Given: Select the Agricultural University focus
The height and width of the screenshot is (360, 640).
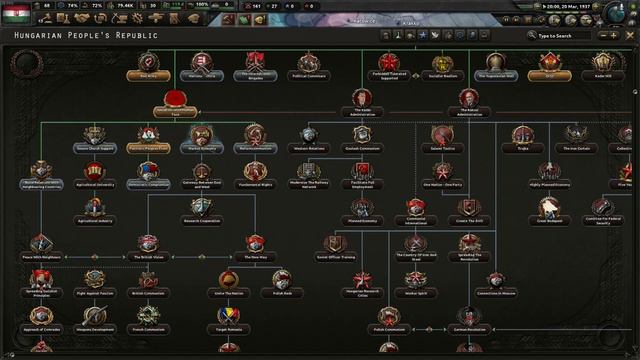Looking at the screenshot, I should (94, 176).
